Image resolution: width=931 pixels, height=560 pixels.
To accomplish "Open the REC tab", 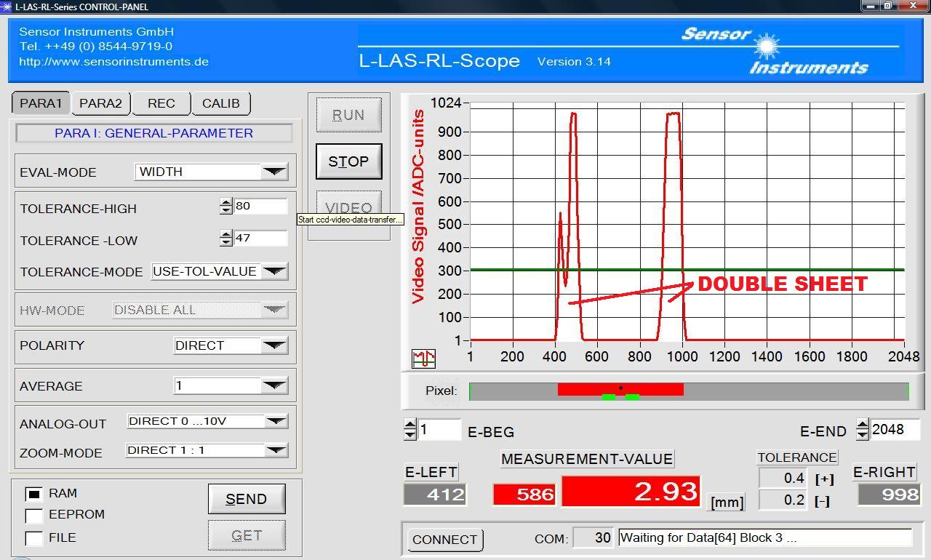I will click(x=161, y=103).
